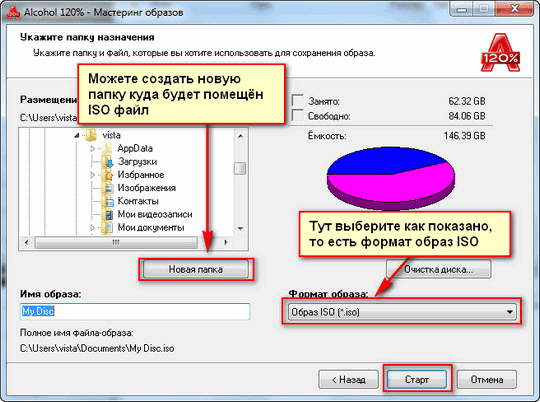Select the Изображения folder label
The image size is (540, 402).
[147, 188]
